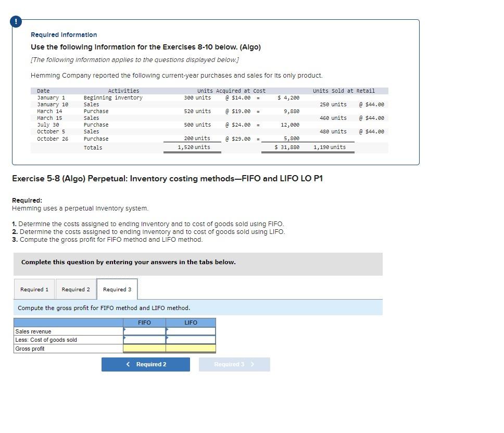
Task: Click the FIFO column header
Action: point(144,323)
